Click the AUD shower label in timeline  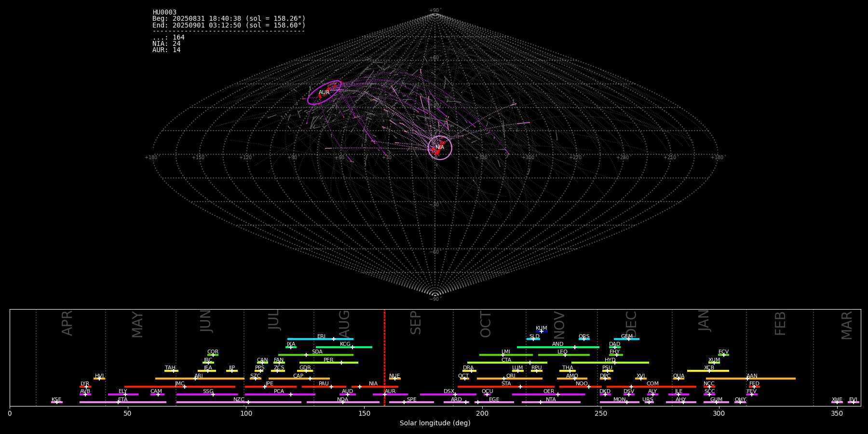347,392
